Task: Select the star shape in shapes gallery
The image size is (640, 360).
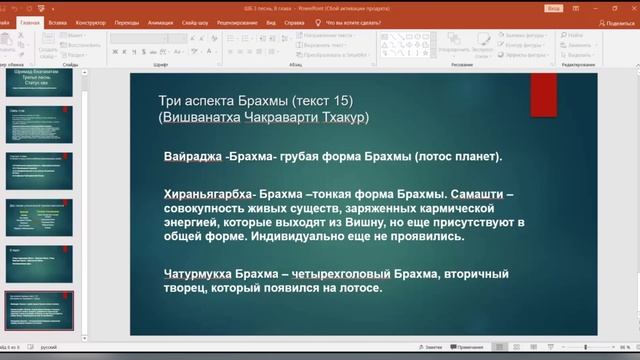Action: coord(425,53)
